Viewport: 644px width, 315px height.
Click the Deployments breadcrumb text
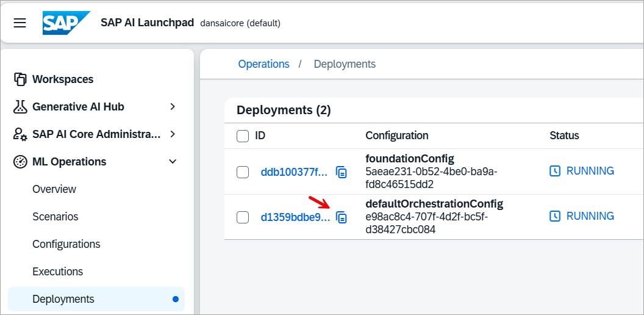click(345, 64)
